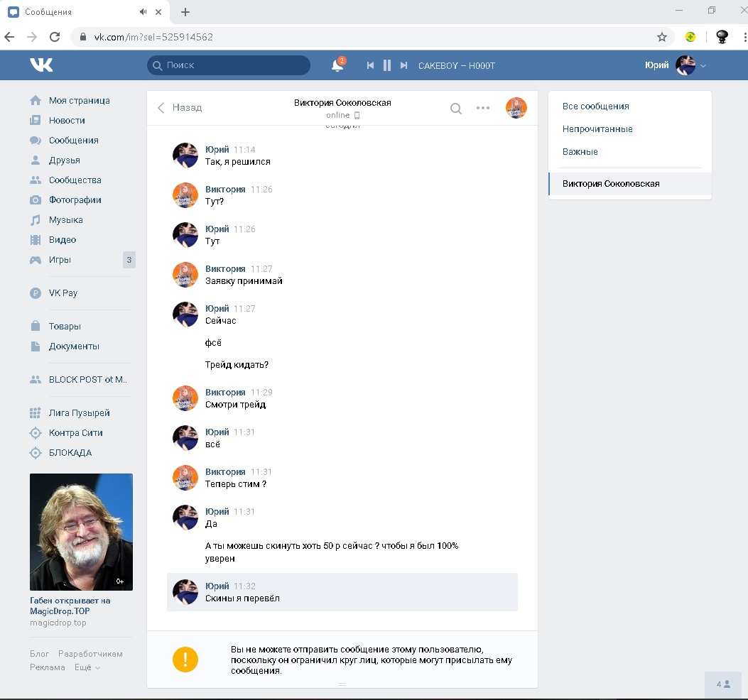
Task: Open the Габен MagicDrop ad image
Action: point(81,532)
